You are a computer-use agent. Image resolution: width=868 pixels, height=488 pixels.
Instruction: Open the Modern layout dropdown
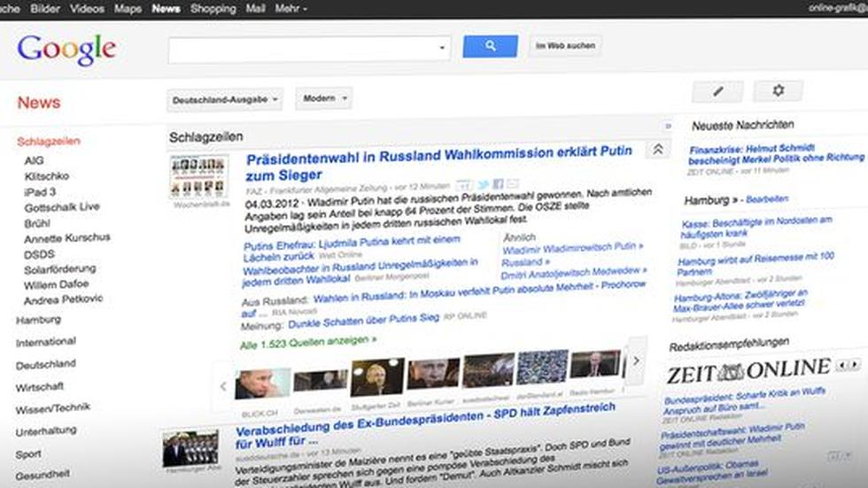click(x=324, y=98)
